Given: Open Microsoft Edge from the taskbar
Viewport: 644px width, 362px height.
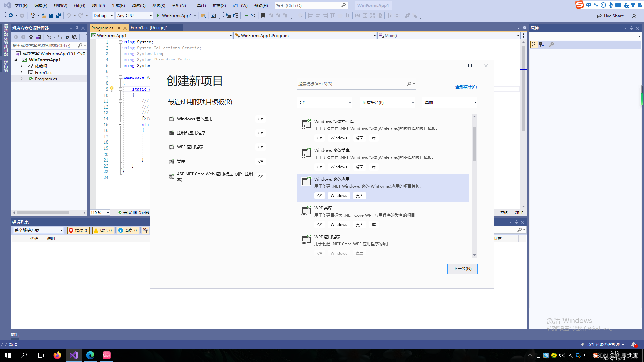Looking at the screenshot, I should click(90, 355).
